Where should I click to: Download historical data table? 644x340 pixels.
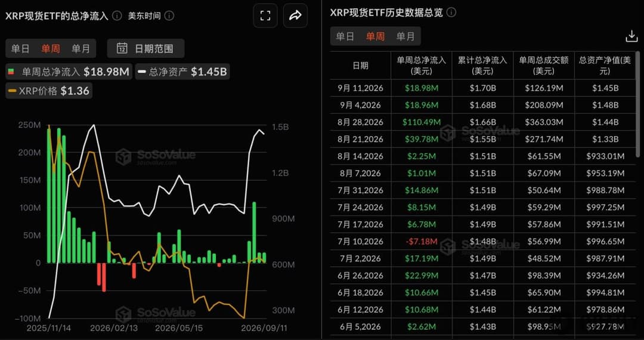point(631,36)
